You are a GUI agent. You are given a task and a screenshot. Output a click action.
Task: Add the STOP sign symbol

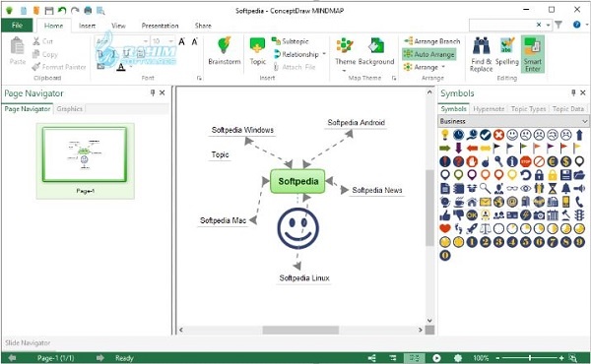pyautogui.click(x=525, y=161)
